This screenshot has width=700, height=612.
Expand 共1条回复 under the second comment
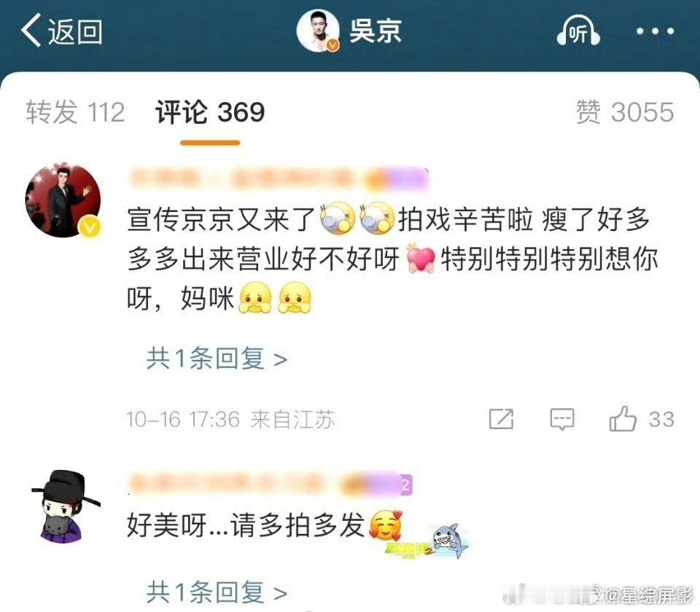(217, 592)
